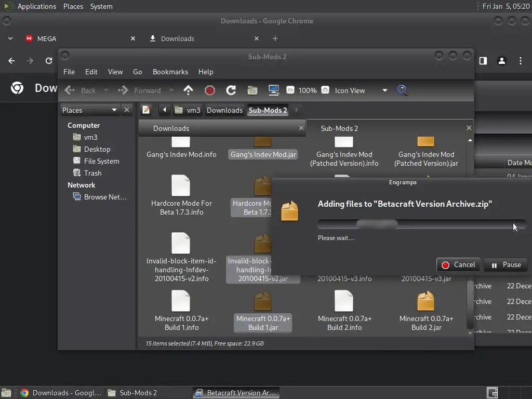Image resolution: width=532 pixels, height=399 pixels.
Task: Open the Places menu in top panel
Action: pos(73,6)
